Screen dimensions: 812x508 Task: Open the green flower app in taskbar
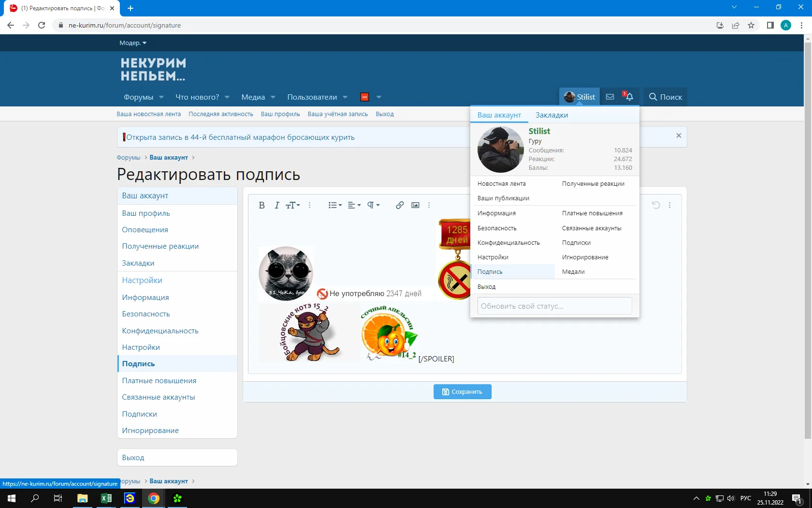click(x=177, y=498)
